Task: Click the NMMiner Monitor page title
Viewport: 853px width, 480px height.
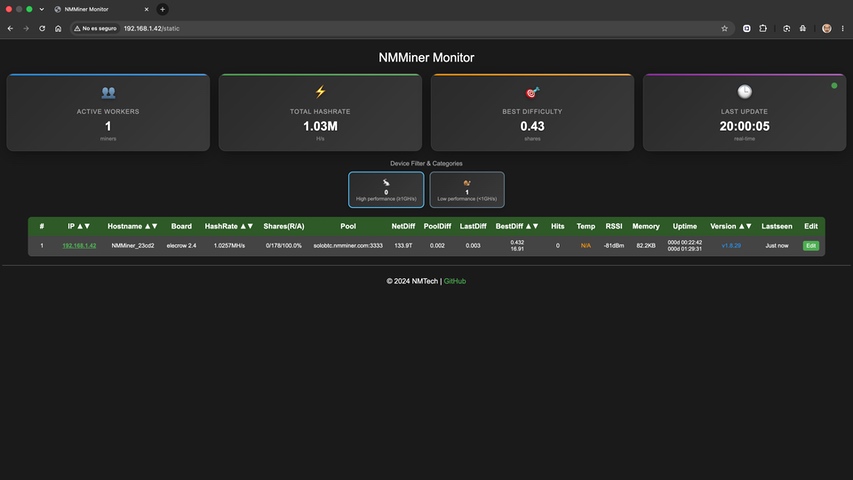Action: coord(426,58)
